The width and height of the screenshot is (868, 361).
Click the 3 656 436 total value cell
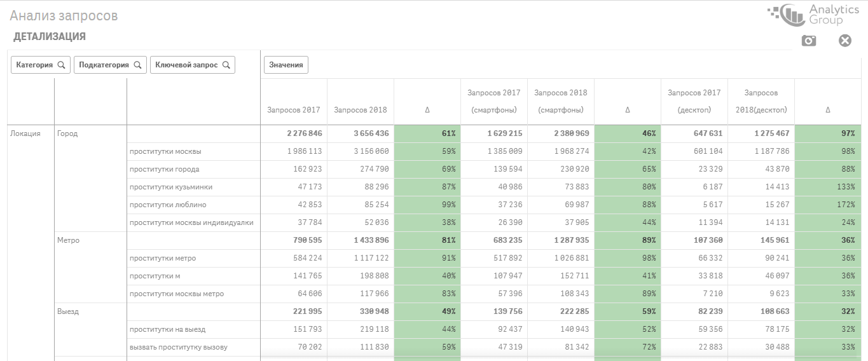click(360, 134)
